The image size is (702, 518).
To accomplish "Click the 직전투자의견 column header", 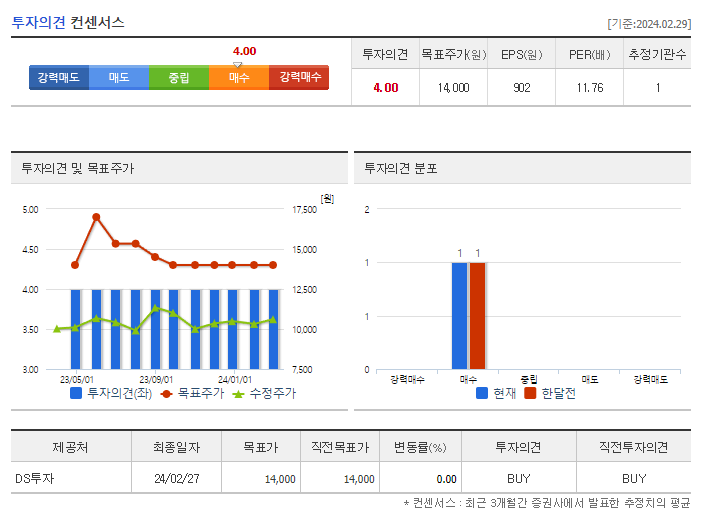I will coord(634,447).
